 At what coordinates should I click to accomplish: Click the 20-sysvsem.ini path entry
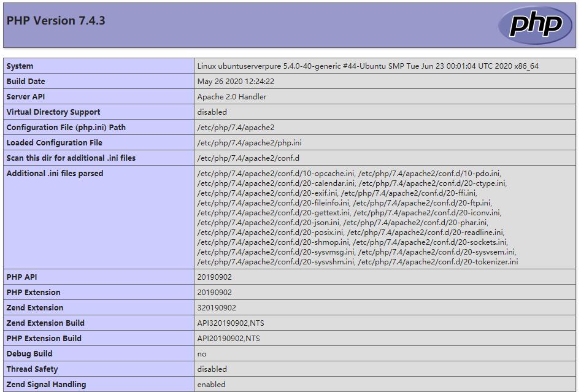[x=437, y=252]
